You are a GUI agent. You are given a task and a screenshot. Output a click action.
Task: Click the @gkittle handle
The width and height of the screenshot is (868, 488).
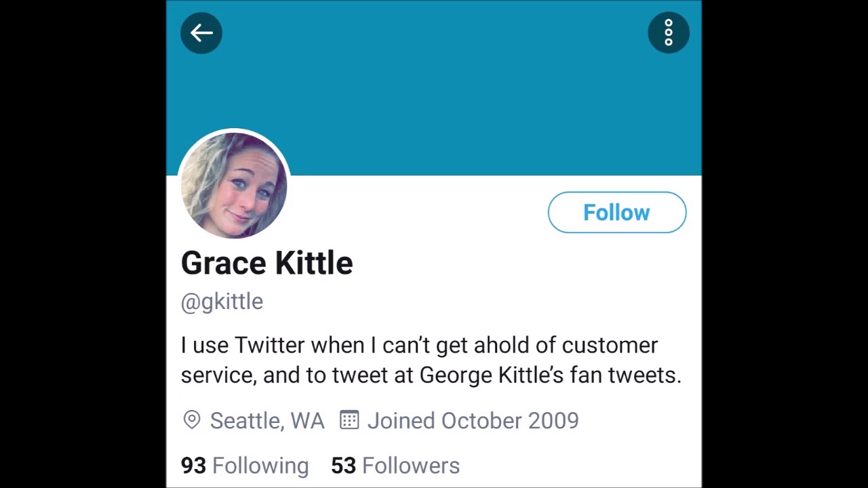tap(222, 302)
